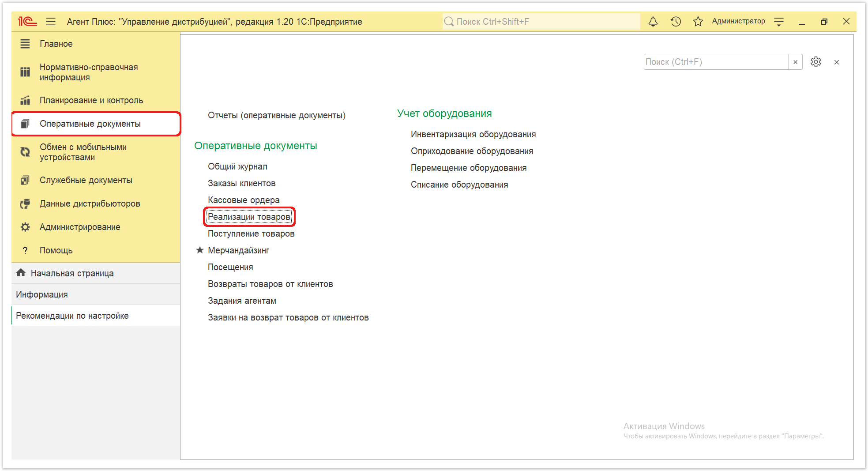868x471 pixels.
Task: Click the home icon of Начальная страница
Action: (21, 272)
